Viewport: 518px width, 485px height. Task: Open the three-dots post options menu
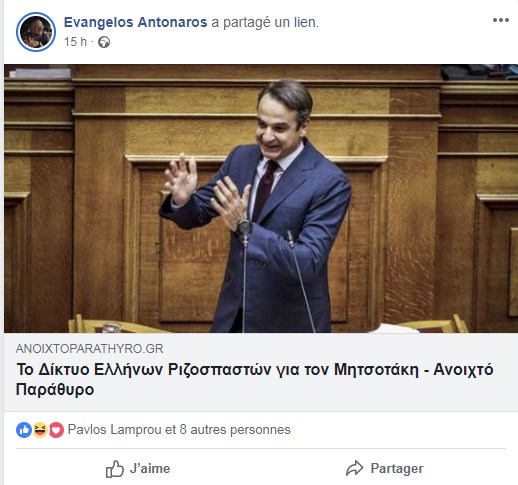click(x=501, y=20)
